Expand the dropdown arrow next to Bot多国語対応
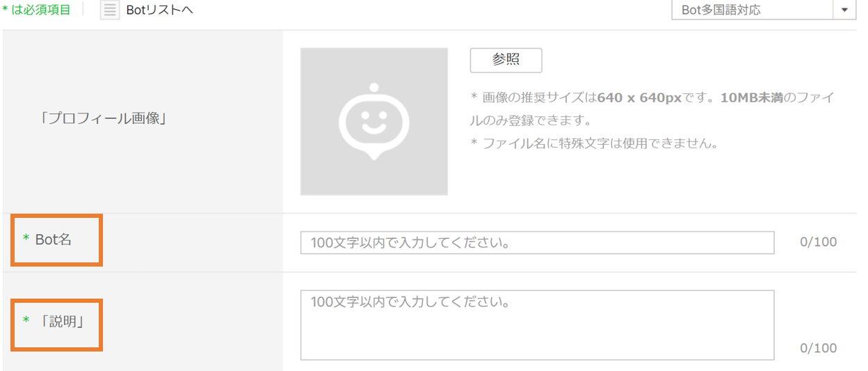Viewport: 868px width, 371px height. pos(844,10)
